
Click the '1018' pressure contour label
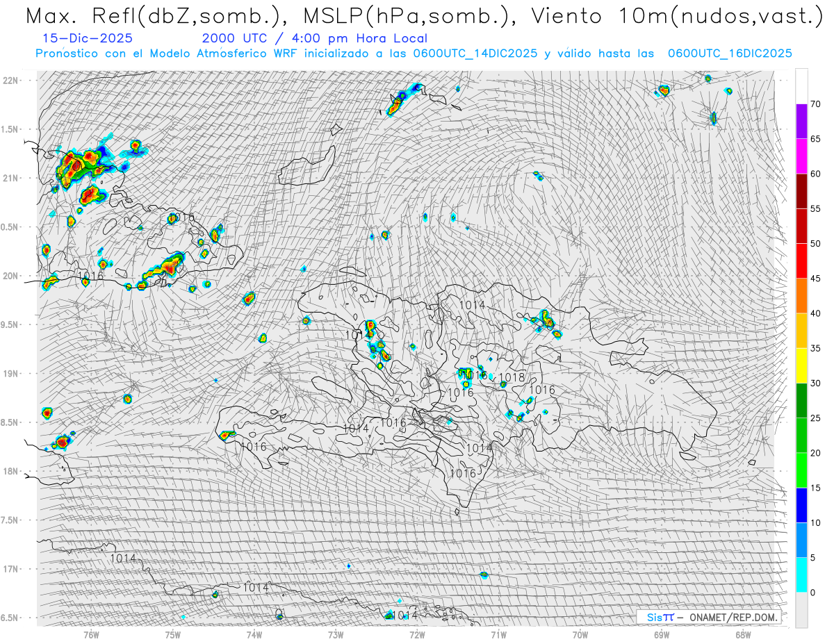point(512,377)
